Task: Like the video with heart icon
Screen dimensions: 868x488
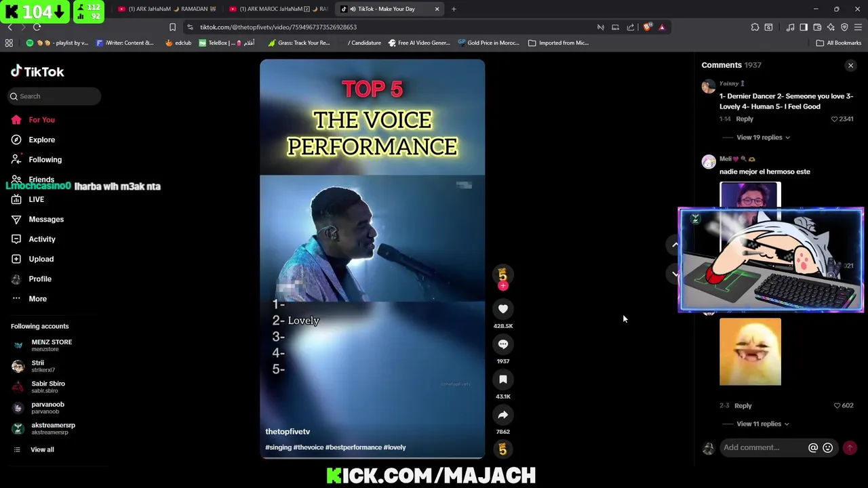Action: pyautogui.click(x=503, y=309)
